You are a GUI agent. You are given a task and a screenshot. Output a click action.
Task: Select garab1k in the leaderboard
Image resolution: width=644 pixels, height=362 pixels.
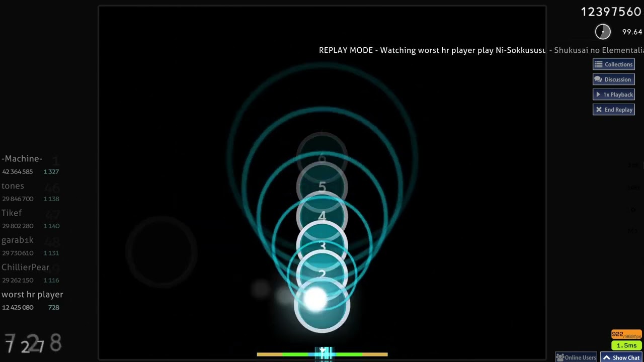(18, 240)
